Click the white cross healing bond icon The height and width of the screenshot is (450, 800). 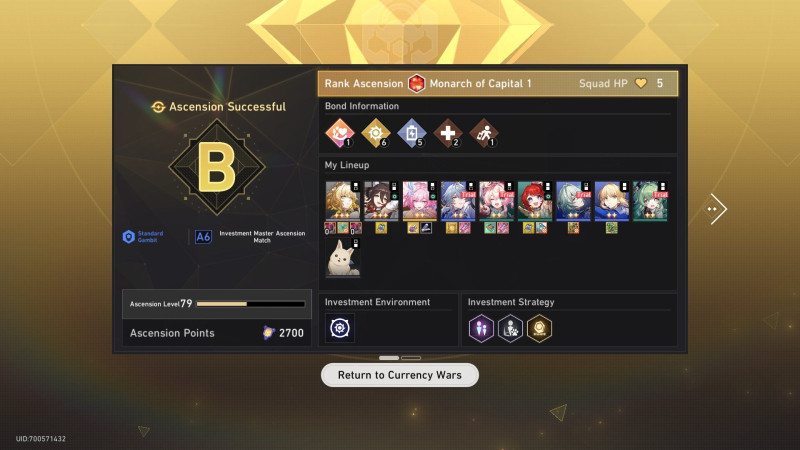pyautogui.click(x=447, y=133)
